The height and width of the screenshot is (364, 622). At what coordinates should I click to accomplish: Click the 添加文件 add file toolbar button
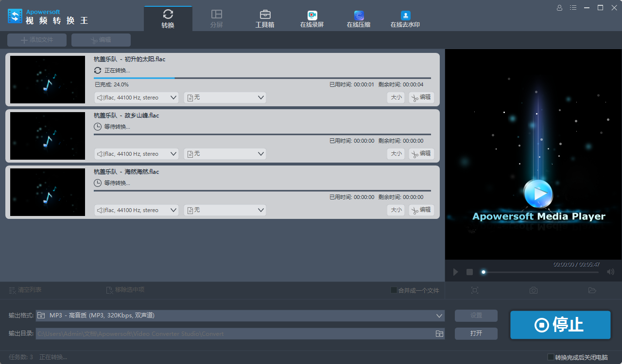(x=37, y=40)
